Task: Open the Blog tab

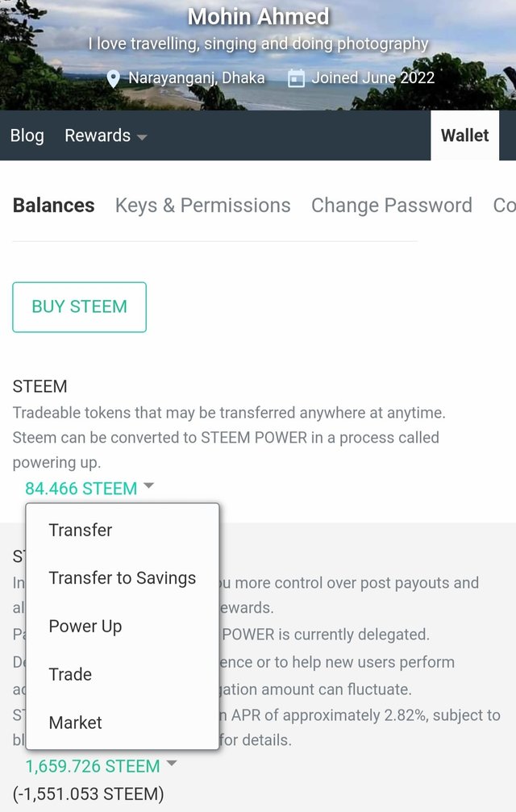Action: coord(27,135)
